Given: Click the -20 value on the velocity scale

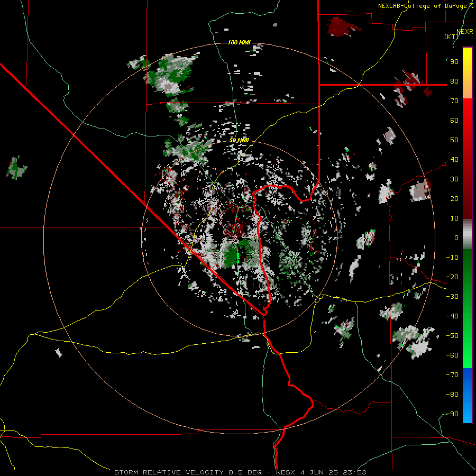Looking at the screenshot, I should click(452, 277).
